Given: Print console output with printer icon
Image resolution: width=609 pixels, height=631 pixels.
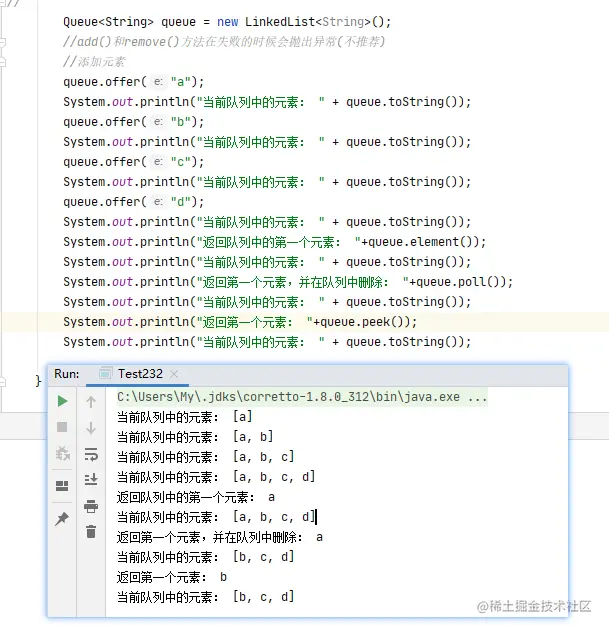Looking at the screenshot, I should coord(91,506).
